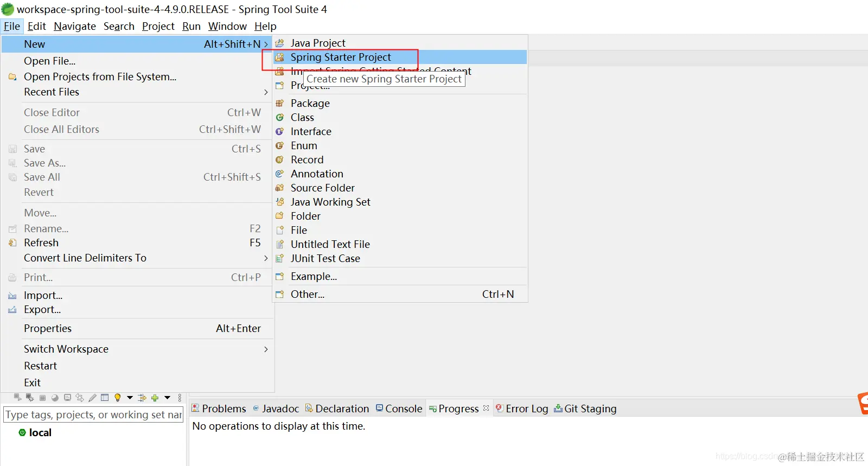Expand the Switch Workspace submenu
Viewport: 868px width, 466px height.
click(x=266, y=349)
